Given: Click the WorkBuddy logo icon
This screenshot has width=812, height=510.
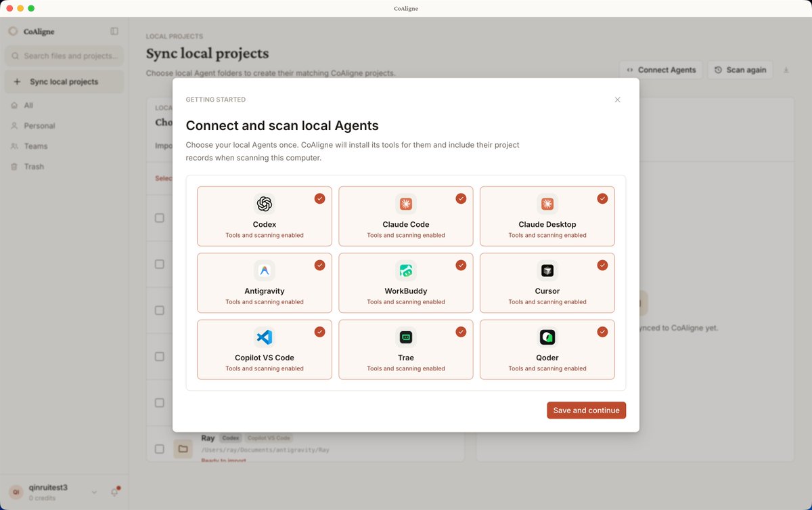Looking at the screenshot, I should point(406,270).
